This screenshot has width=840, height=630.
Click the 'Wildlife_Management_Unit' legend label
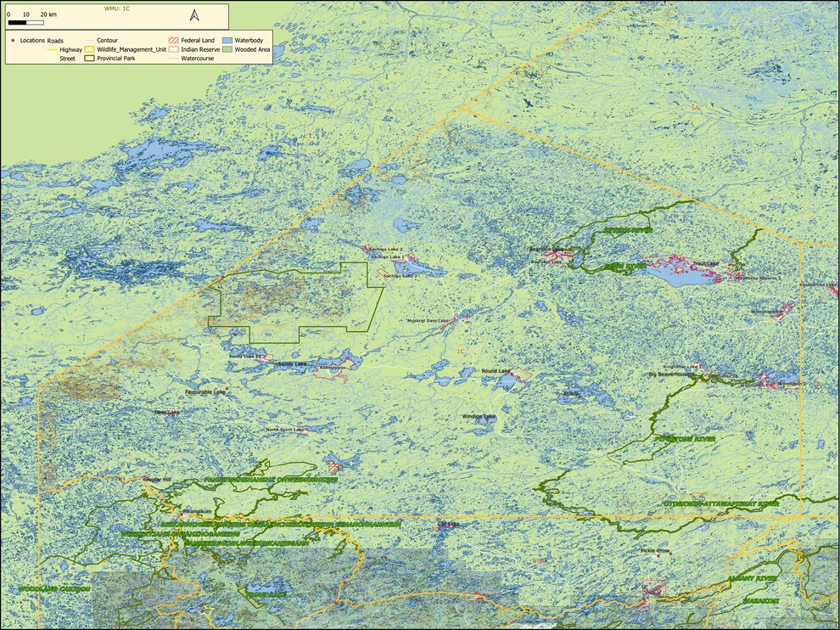tap(132, 49)
